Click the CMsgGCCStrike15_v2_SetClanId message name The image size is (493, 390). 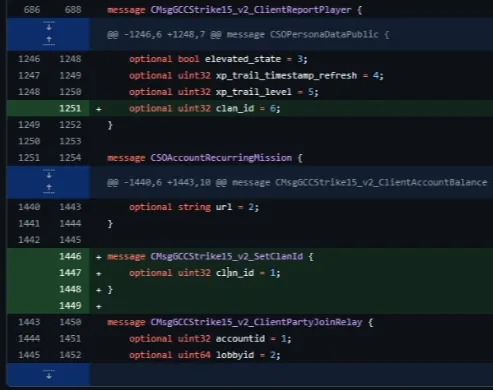[227, 256]
